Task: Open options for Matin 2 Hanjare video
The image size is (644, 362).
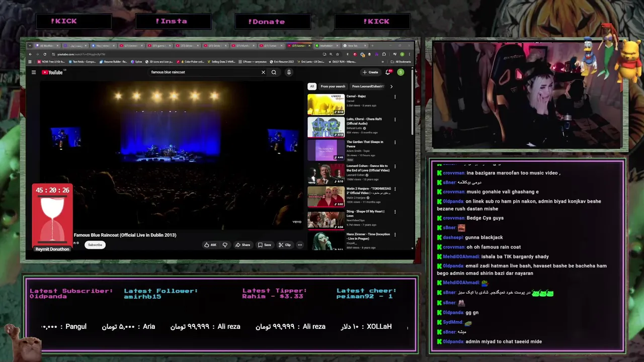Action: 395,189
